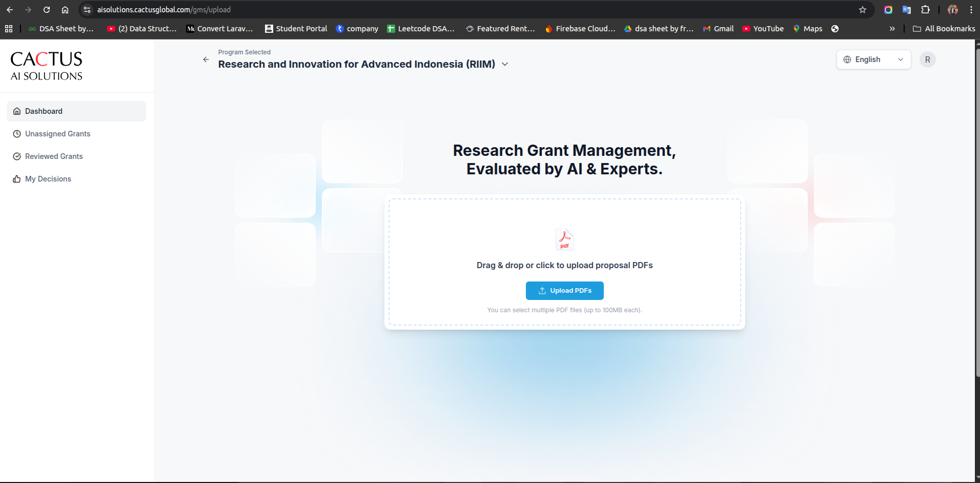Open Unassigned Grants in the sidebar
Image resolution: width=980 pixels, height=483 pixels.
coord(57,134)
